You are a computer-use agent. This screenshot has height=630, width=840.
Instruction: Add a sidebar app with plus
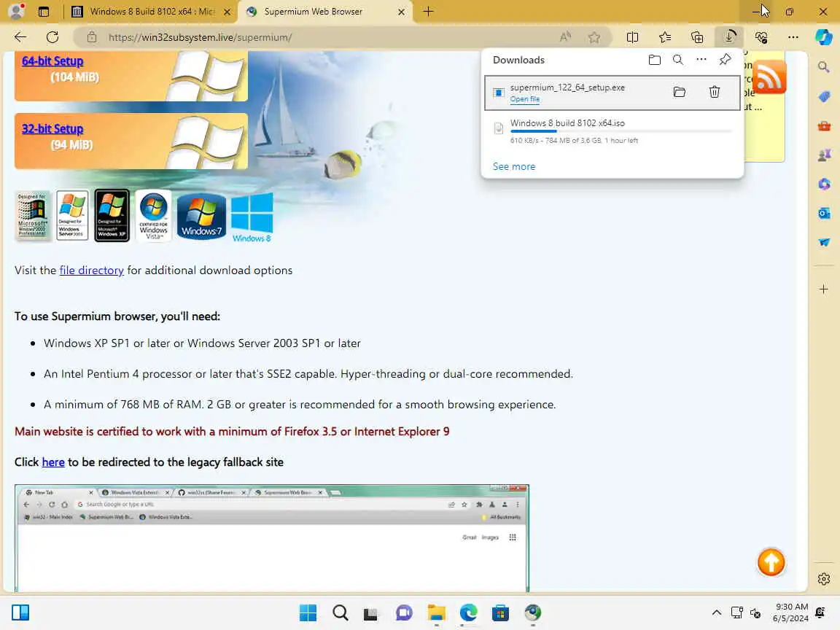point(824,289)
